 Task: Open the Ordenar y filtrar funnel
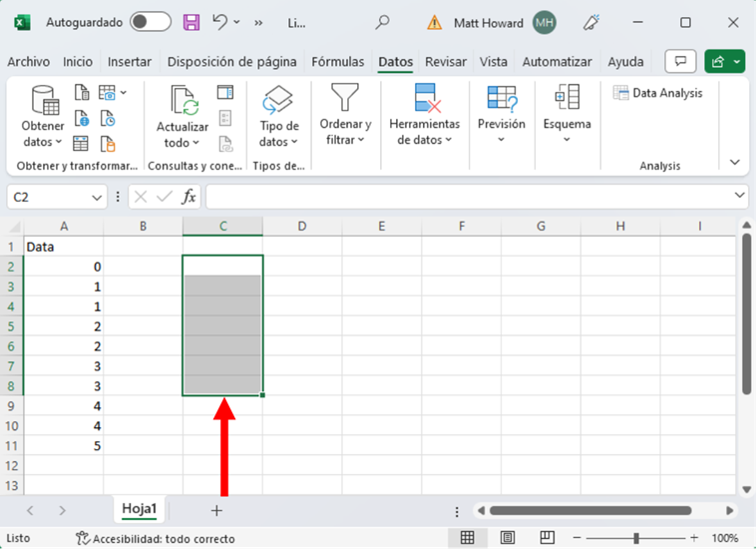(x=345, y=99)
